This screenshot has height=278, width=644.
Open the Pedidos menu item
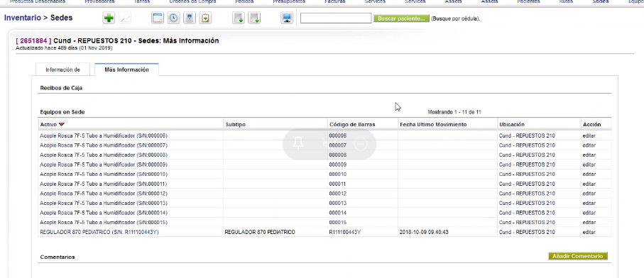pos(244,1)
